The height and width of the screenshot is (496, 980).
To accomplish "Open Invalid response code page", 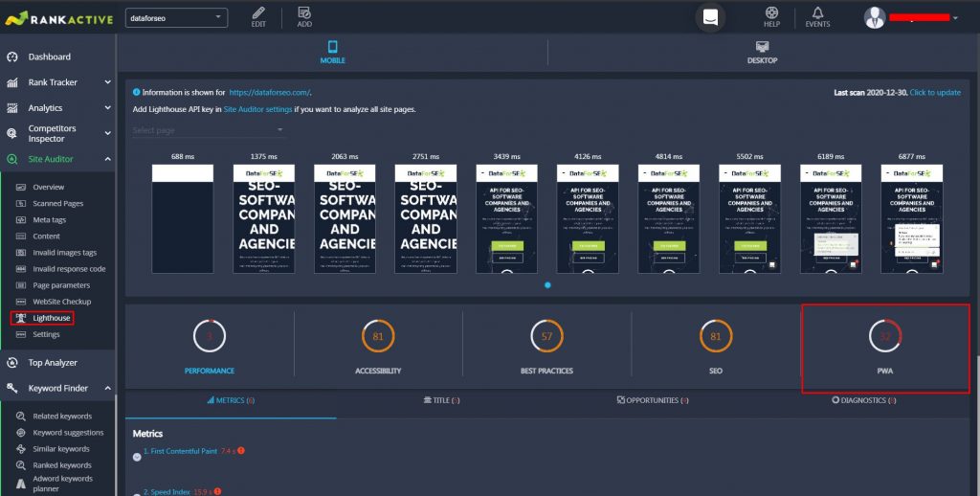I will (69, 269).
